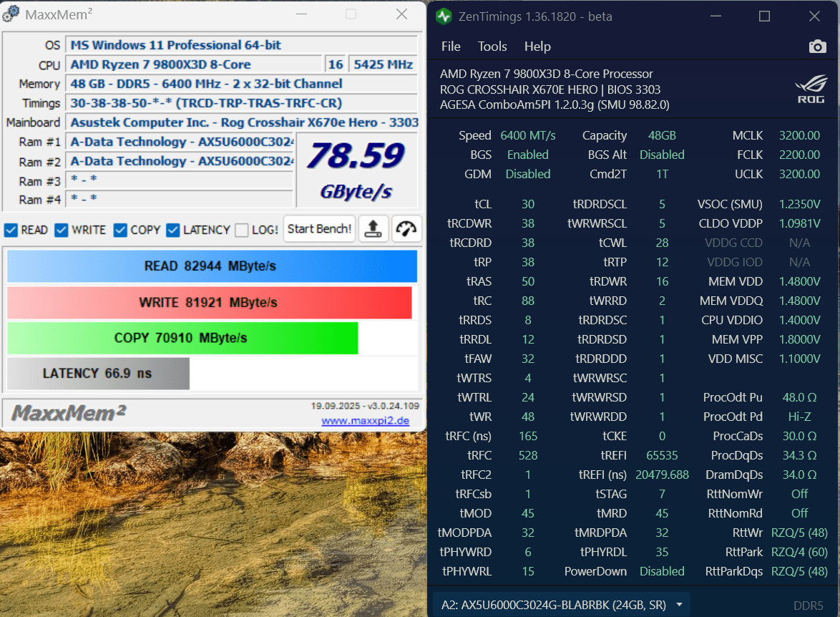This screenshot has width=840, height=617.
Task: Toggle the READ checkbox
Action: pos(11,230)
